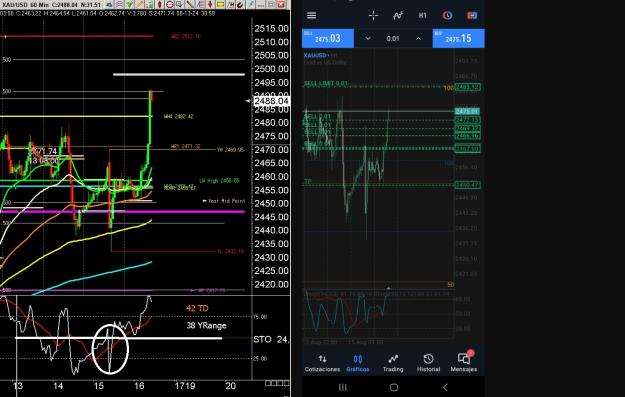Select the magenta horizontal line on chart

click(122, 212)
